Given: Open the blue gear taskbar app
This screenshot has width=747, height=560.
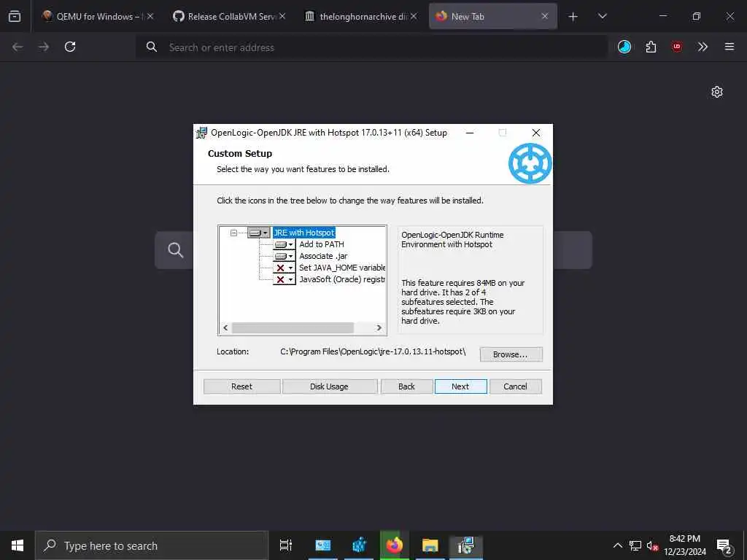Looking at the screenshot, I should pos(359,545).
